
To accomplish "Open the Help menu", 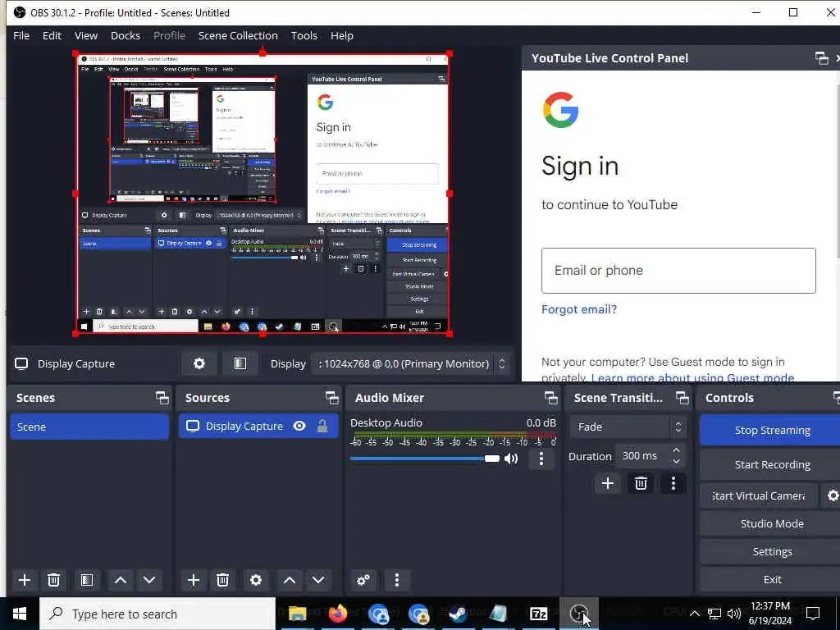I will (x=342, y=35).
